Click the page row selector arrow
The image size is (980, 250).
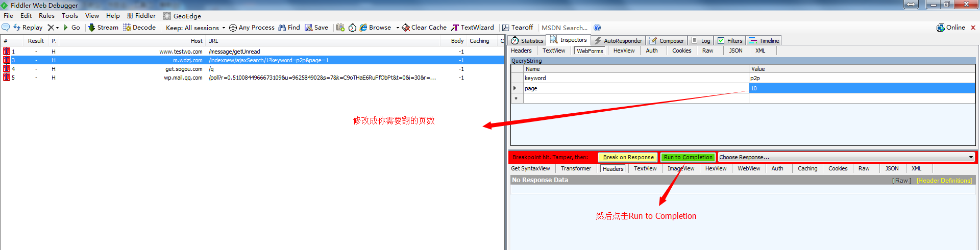tap(517, 88)
